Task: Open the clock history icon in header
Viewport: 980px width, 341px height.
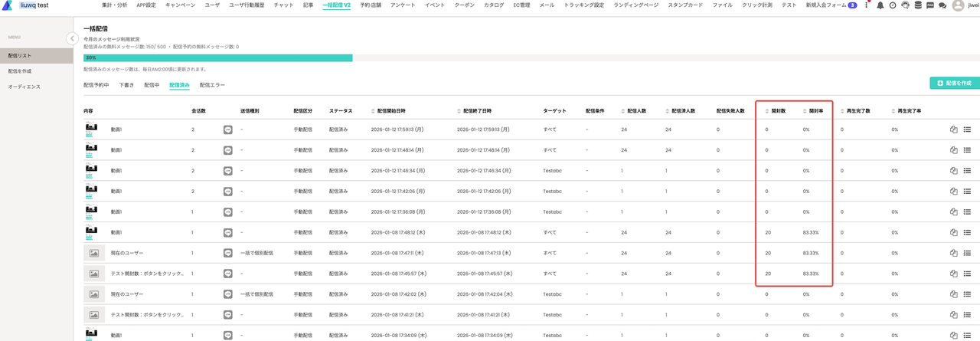Action: (893, 5)
